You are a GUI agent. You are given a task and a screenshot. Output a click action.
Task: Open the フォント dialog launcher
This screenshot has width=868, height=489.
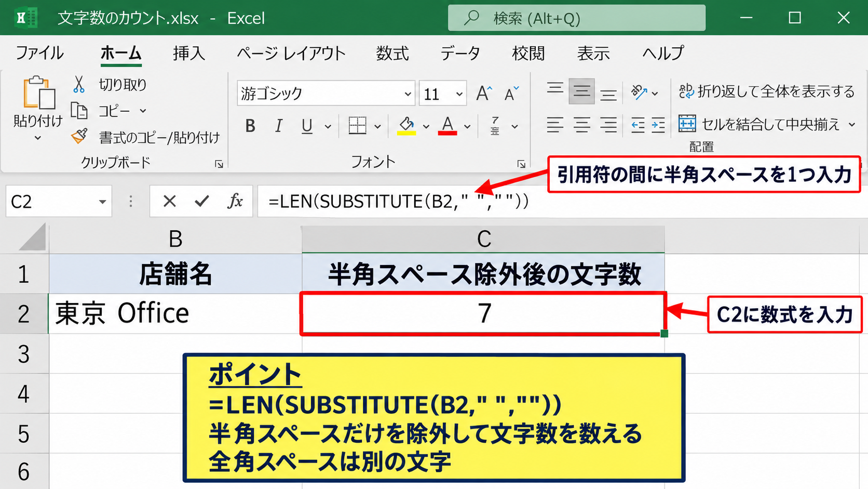(x=521, y=164)
